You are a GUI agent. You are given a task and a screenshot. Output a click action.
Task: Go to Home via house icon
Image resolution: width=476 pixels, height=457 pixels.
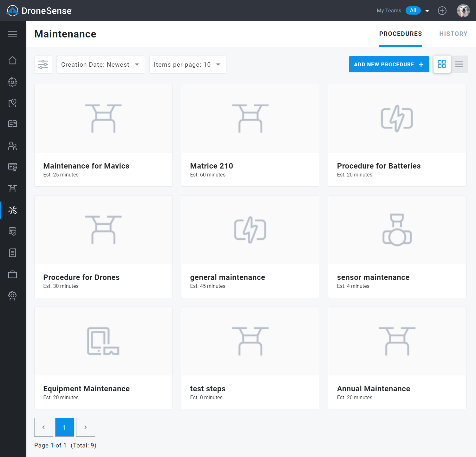tap(12, 60)
